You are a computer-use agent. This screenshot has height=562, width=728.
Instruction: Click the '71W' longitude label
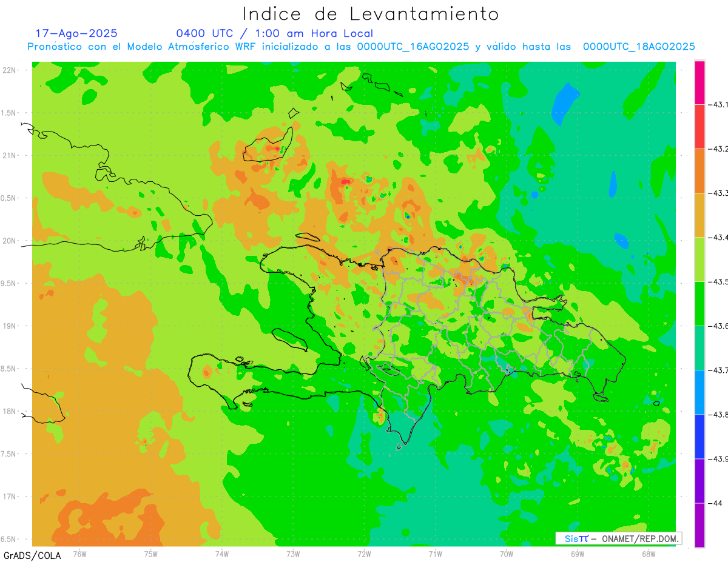[x=435, y=554]
